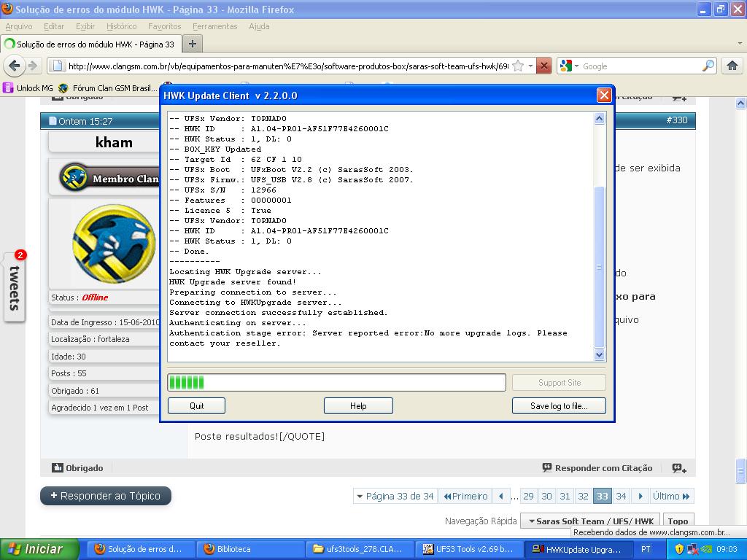
Task: Click the multi-quote icon beside Responder com Citação
Action: pos(679,468)
